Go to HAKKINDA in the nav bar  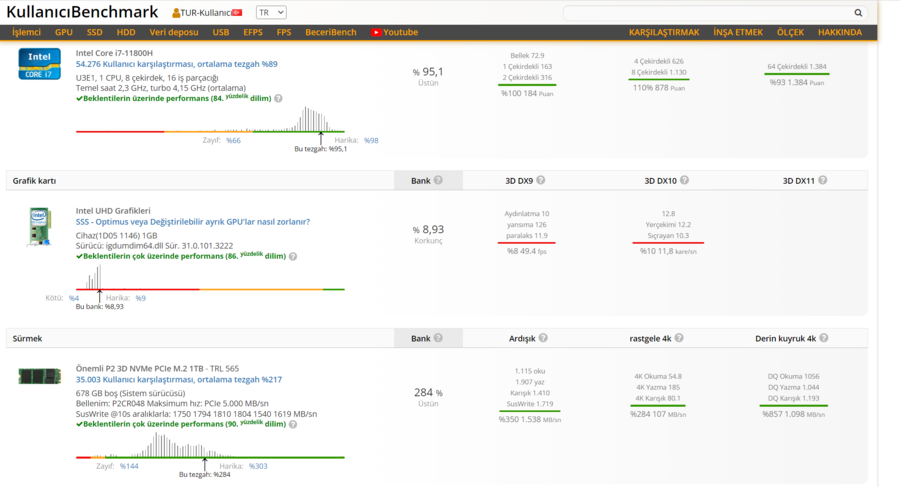840,32
